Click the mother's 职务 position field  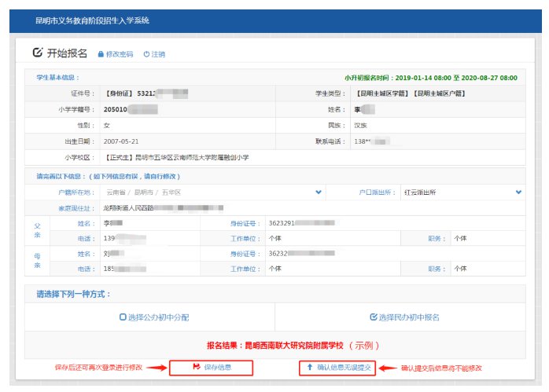[485, 269]
